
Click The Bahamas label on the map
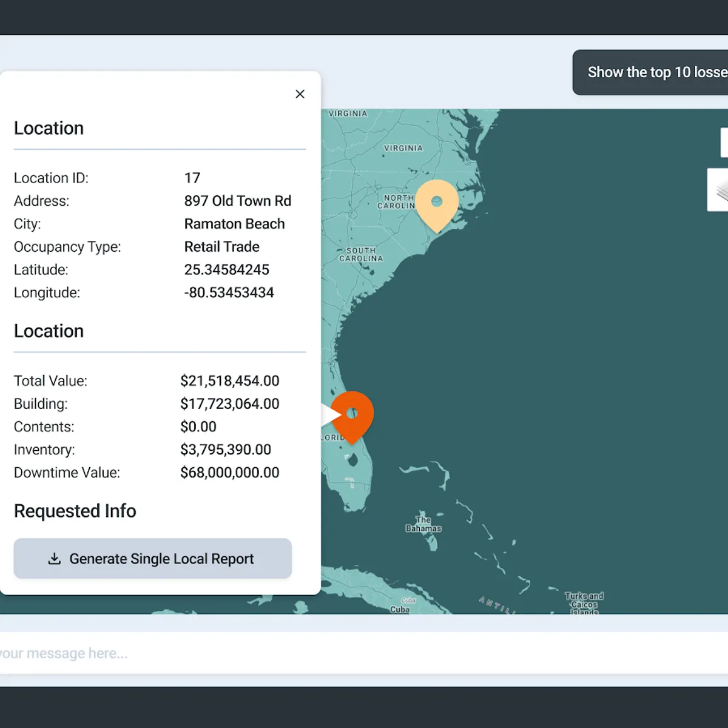(423, 524)
